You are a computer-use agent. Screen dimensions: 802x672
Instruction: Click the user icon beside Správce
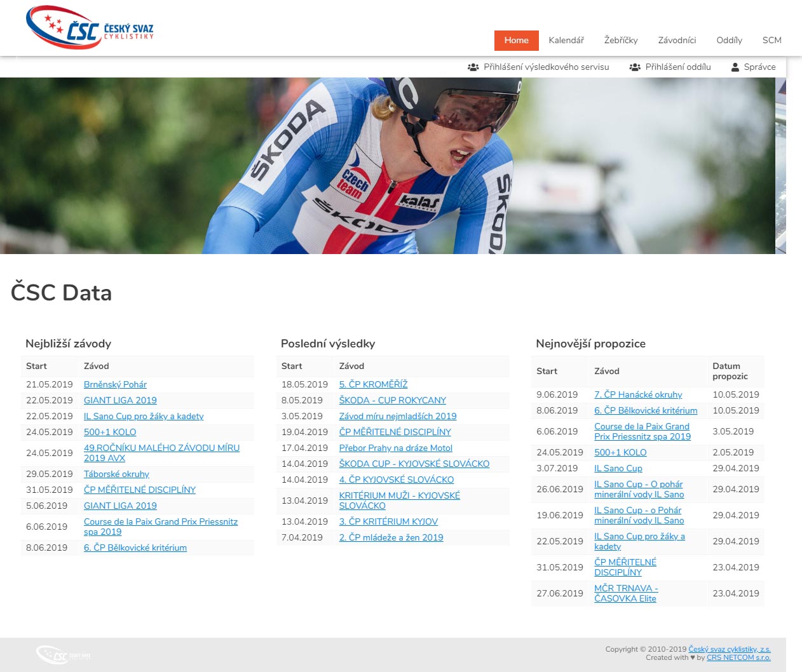(x=735, y=67)
